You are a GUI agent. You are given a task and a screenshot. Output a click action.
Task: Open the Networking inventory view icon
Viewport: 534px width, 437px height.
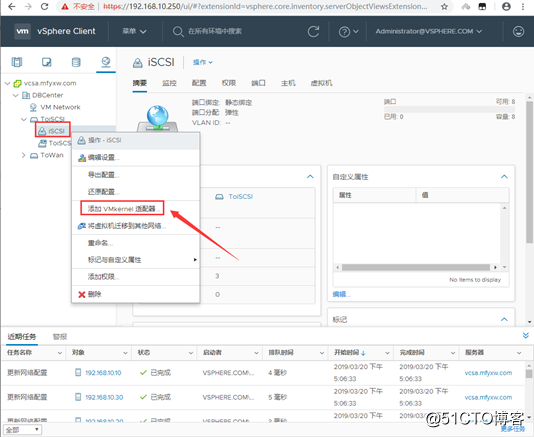(x=106, y=62)
